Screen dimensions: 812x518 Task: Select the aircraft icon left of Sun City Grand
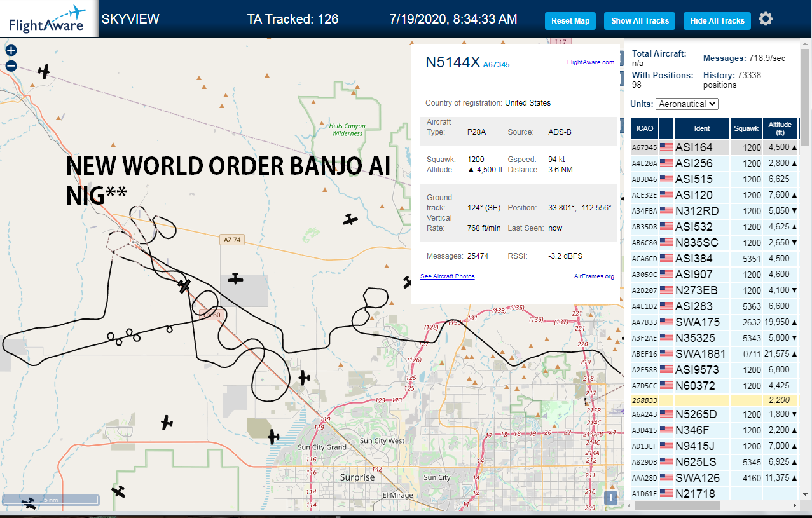(x=273, y=437)
